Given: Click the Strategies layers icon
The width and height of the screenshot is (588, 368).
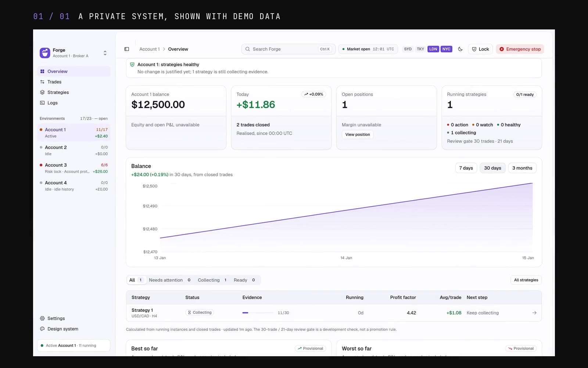Looking at the screenshot, I should pyautogui.click(x=42, y=92).
